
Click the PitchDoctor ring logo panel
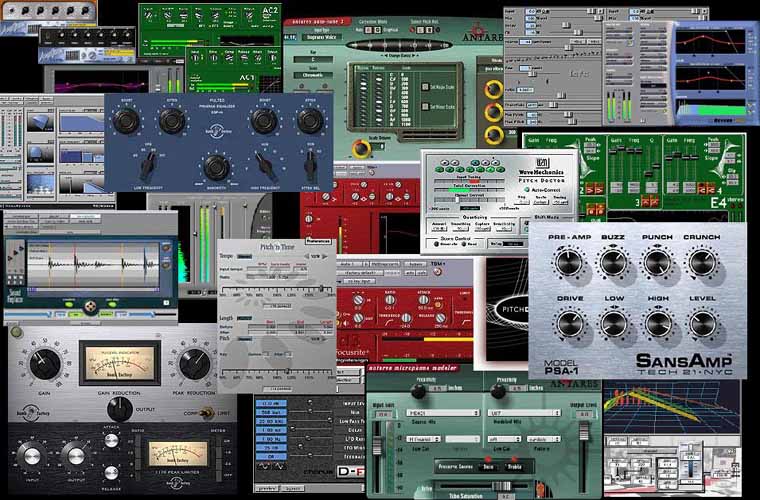pyautogui.click(x=507, y=312)
